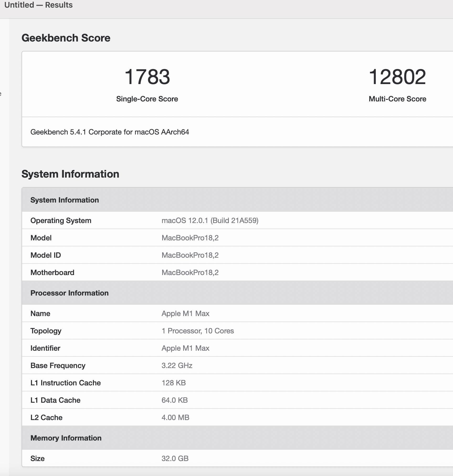
Task: Click the "64.0 KB" cache value
Action: coord(175,400)
